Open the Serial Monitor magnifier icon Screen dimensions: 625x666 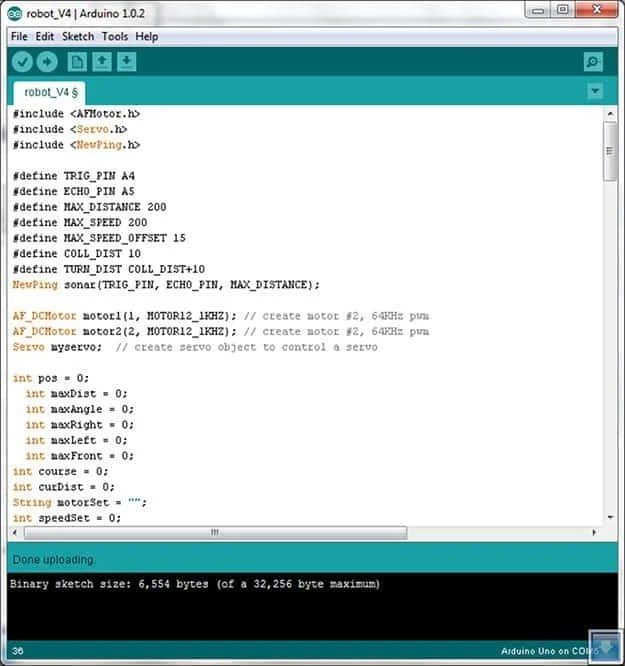(x=593, y=62)
